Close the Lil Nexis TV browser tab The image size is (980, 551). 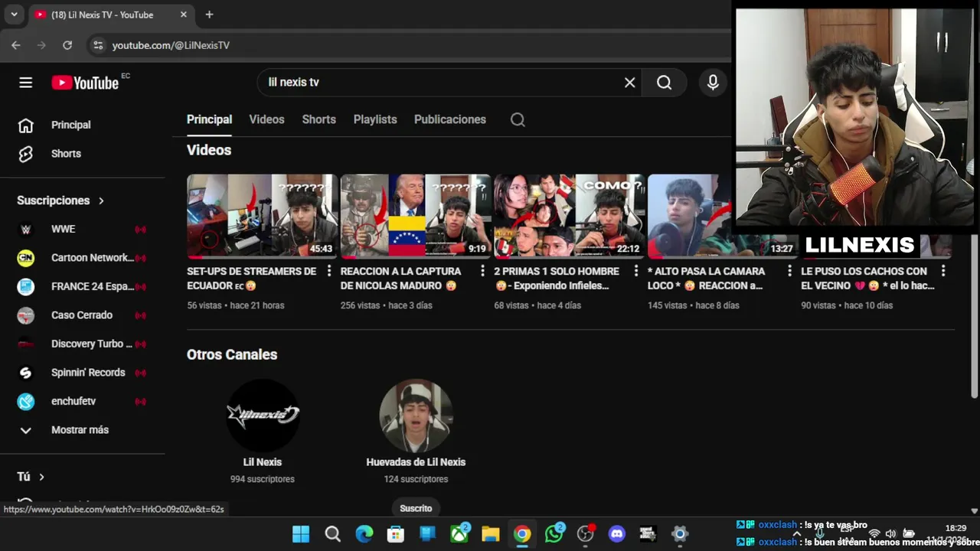point(184,15)
